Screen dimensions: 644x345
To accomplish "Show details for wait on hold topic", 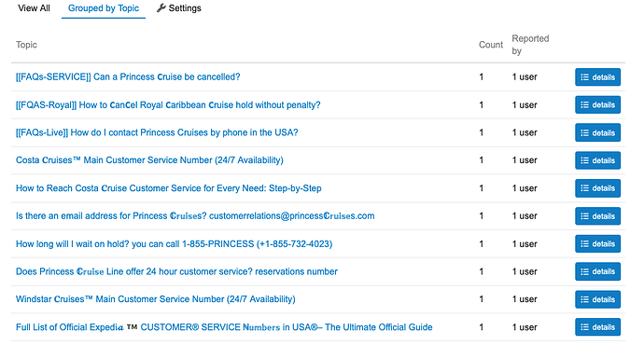I will coord(597,243).
